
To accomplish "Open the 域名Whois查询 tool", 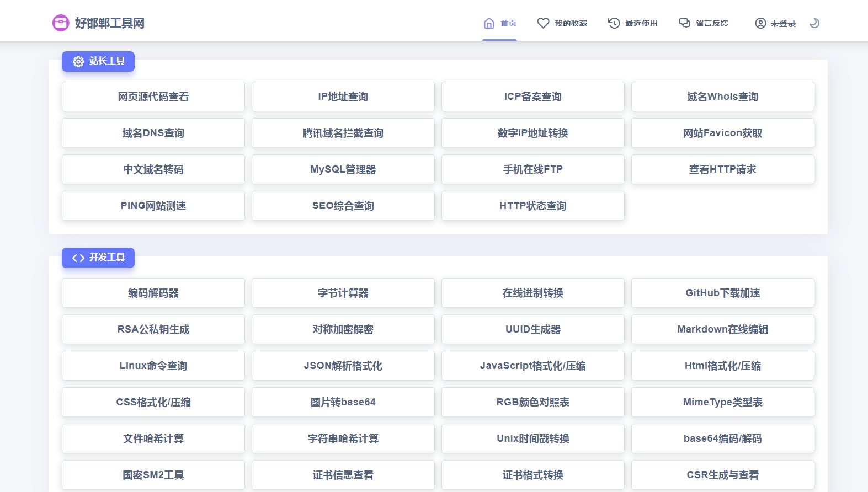I will 722,97.
